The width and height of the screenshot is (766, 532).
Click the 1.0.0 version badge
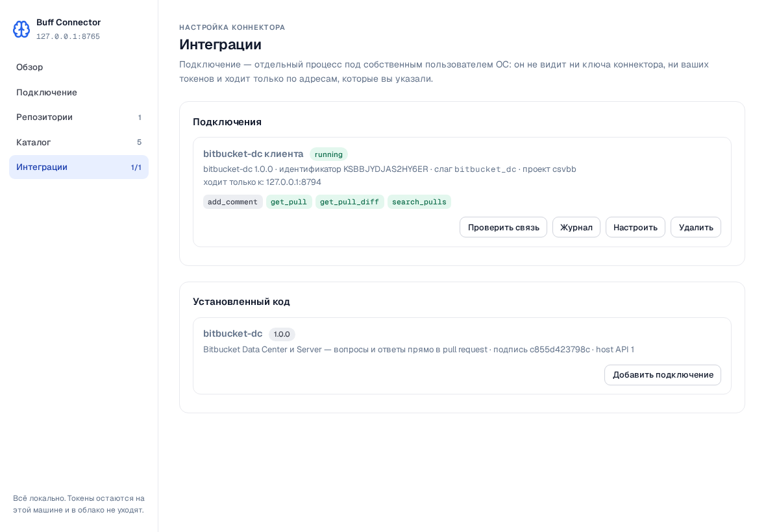(282, 334)
